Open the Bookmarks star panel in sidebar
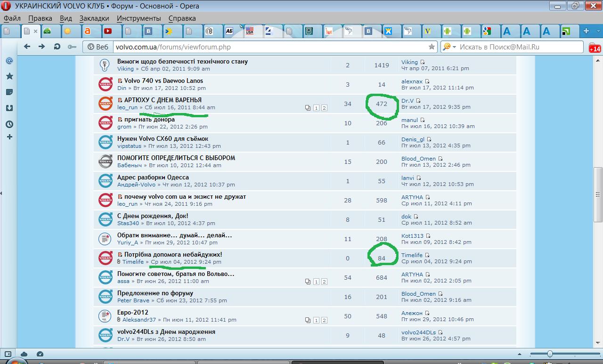603x364 pixels. tap(9, 76)
